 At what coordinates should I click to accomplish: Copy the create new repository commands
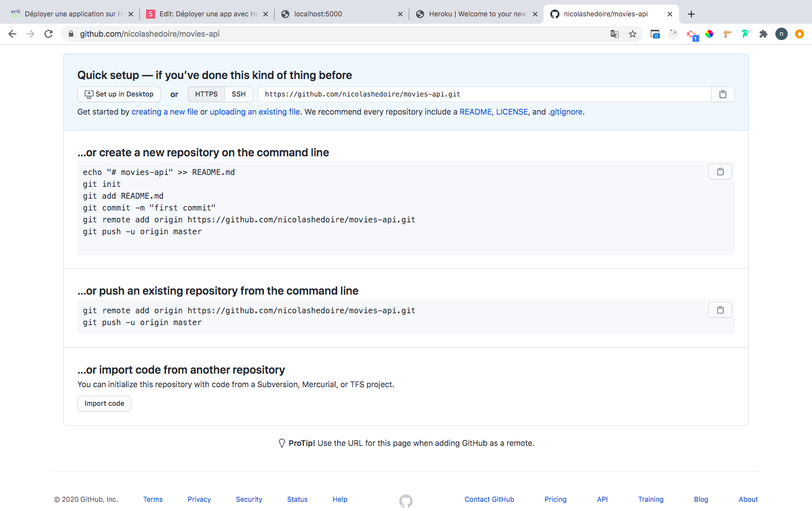pyautogui.click(x=720, y=172)
